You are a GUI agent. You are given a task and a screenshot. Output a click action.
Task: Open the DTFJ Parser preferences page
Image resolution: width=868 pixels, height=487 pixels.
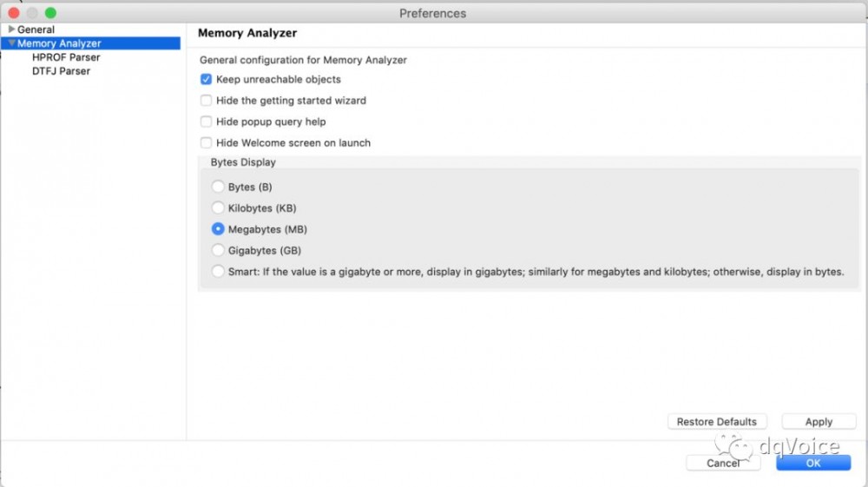point(61,71)
